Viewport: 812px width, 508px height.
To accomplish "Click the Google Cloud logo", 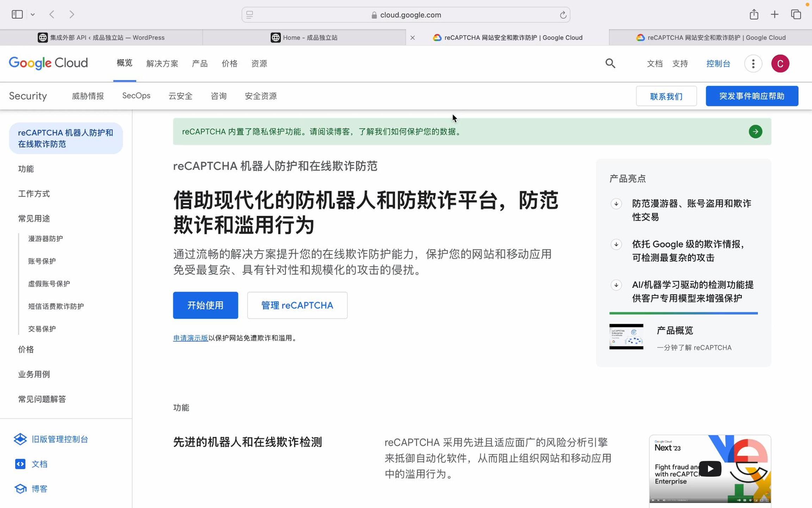I will (48, 63).
